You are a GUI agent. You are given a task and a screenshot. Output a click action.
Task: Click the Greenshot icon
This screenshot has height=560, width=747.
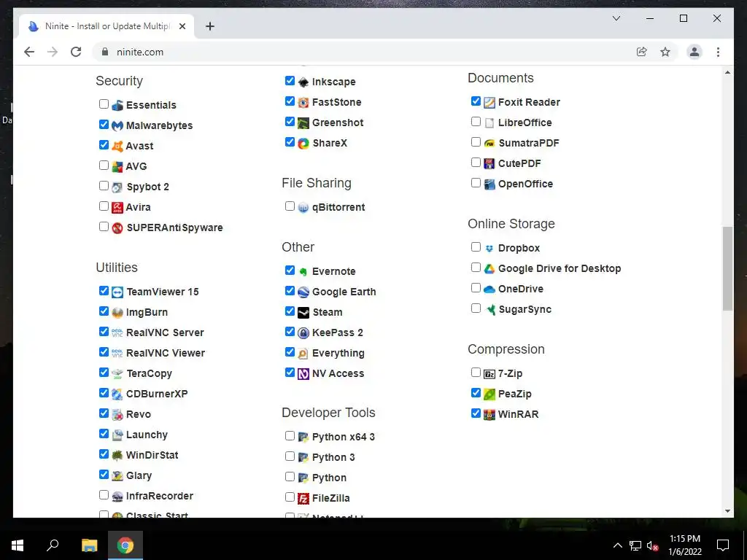pos(303,122)
